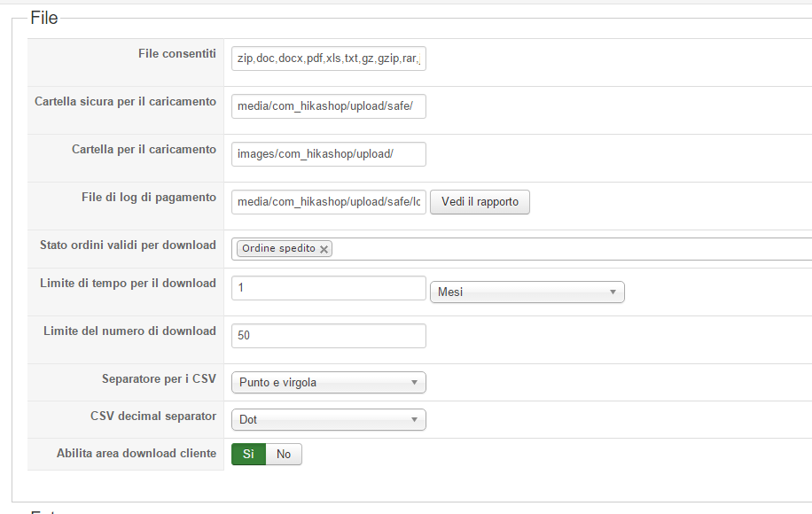Click the Ordine spedito tag label
The width and height of the screenshot is (812, 514).
pos(277,249)
